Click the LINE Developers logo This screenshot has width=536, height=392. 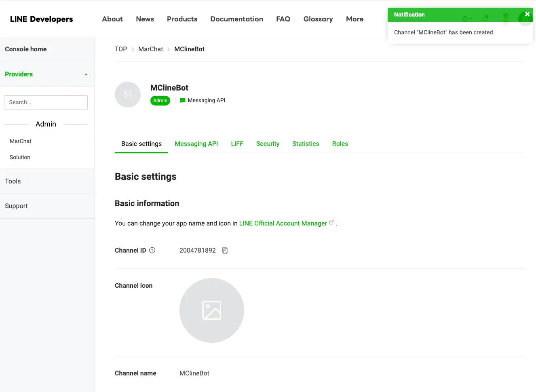point(42,19)
